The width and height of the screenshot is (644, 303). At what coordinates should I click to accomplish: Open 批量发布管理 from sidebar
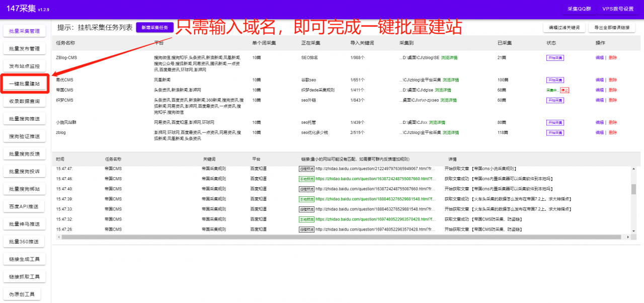(24, 48)
